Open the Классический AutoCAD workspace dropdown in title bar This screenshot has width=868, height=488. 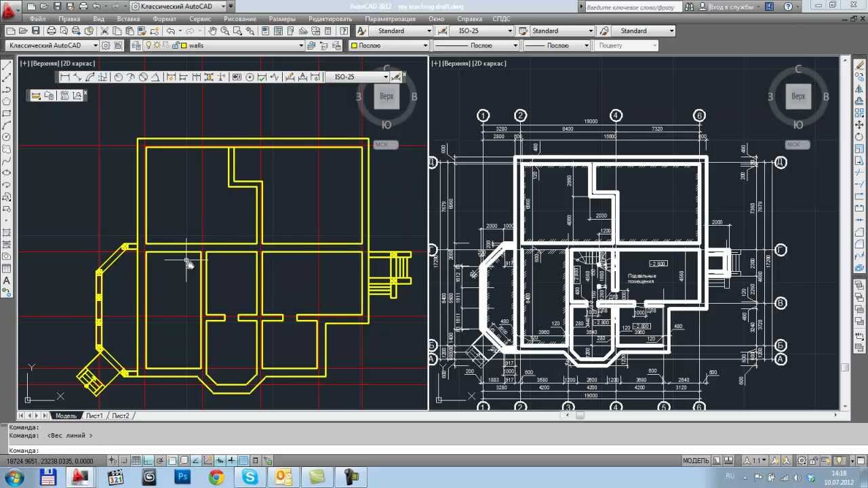(x=177, y=6)
